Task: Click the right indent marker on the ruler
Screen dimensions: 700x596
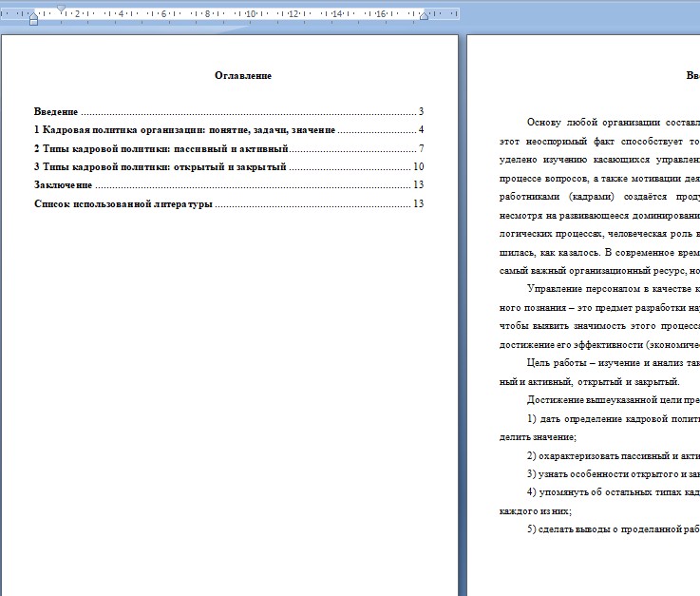Action: pyautogui.click(x=424, y=17)
